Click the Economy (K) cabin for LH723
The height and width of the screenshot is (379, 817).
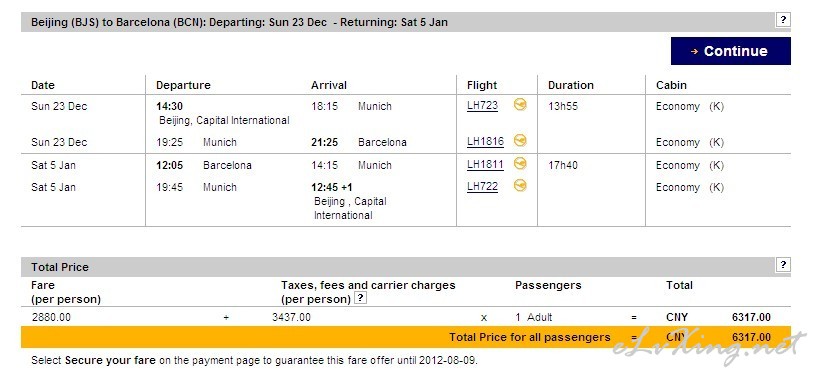[689, 106]
